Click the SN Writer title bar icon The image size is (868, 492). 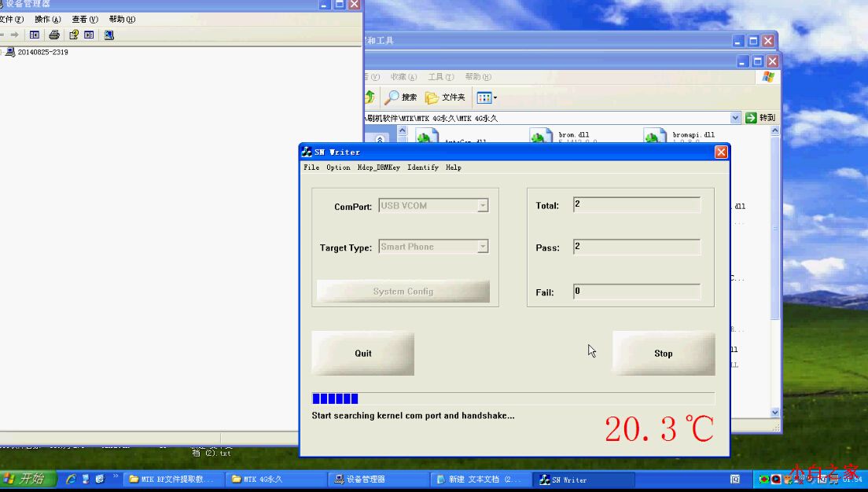(306, 152)
